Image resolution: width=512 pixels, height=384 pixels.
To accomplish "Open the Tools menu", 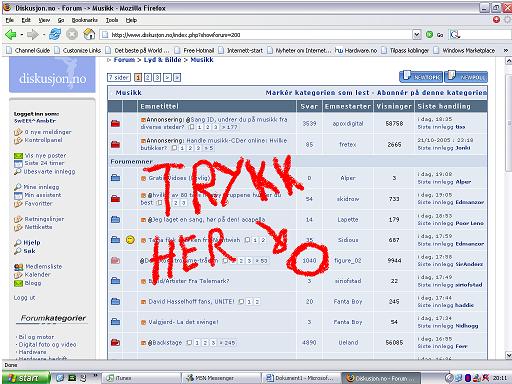I will coord(112,20).
